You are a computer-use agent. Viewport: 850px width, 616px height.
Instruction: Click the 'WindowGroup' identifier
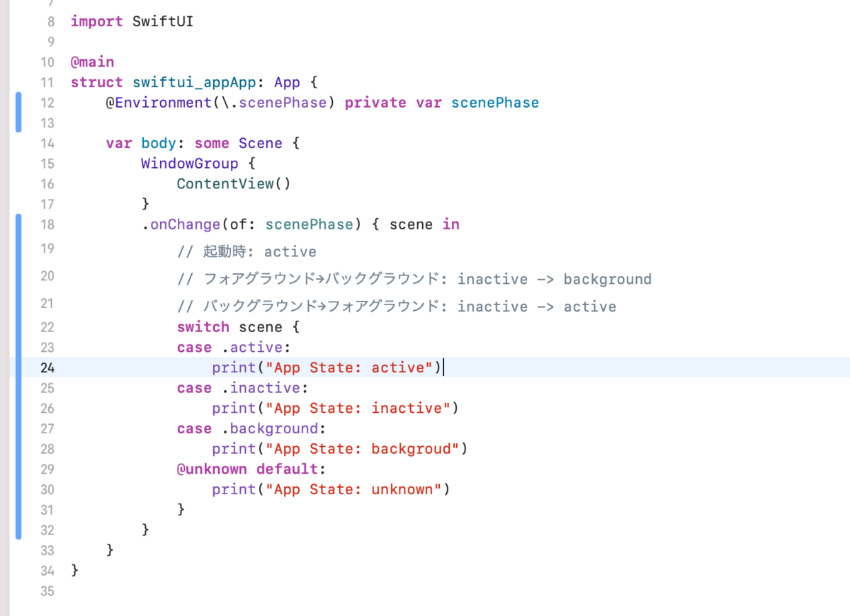tap(189, 164)
